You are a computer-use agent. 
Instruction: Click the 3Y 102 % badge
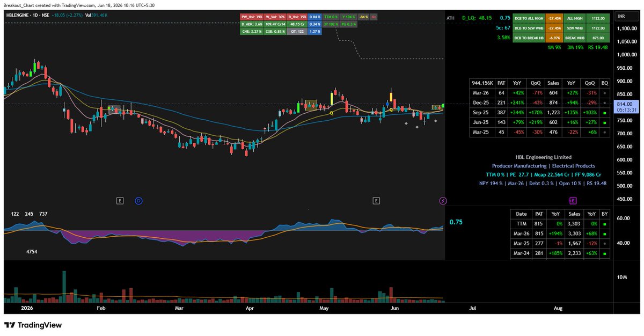(332, 24)
